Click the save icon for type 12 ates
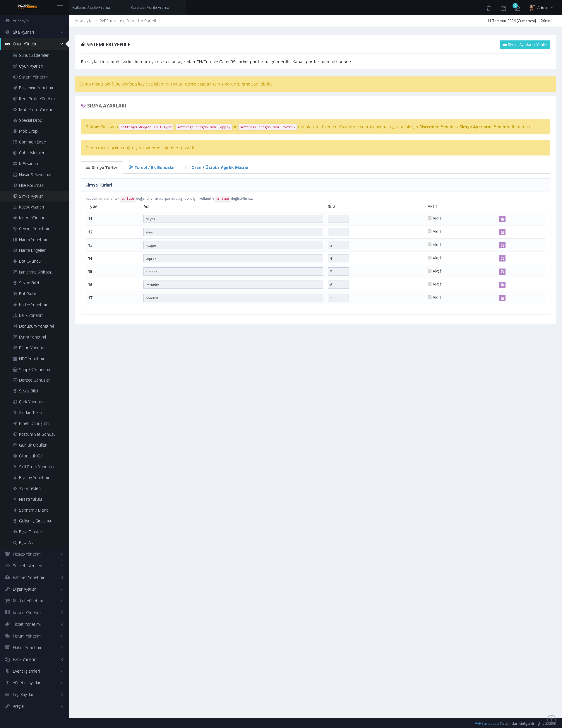 502,232
